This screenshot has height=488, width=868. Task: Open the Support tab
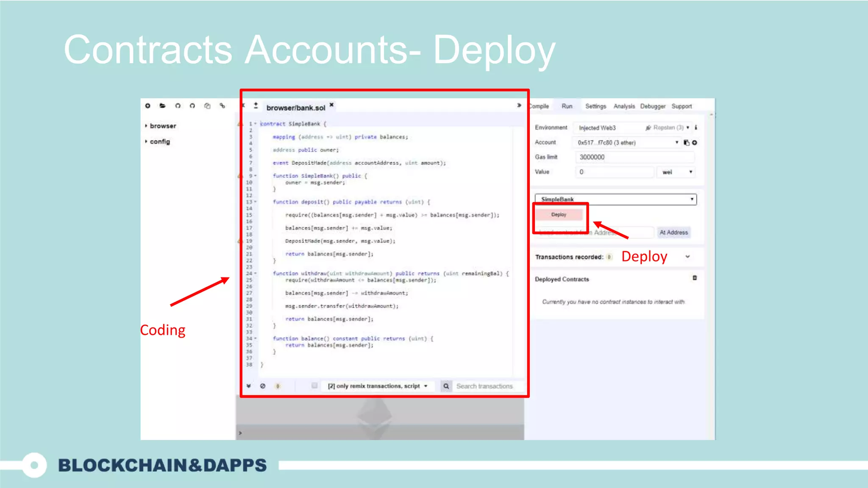(682, 106)
